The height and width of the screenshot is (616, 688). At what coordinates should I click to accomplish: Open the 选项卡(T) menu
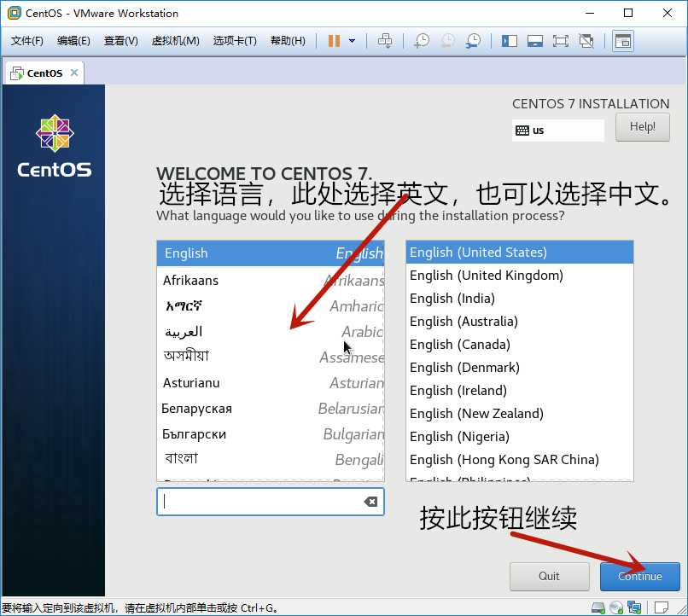235,41
